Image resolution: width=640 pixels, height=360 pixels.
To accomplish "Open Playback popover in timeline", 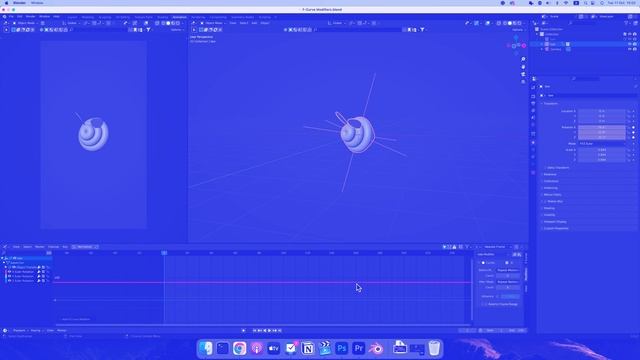I will [20, 331].
